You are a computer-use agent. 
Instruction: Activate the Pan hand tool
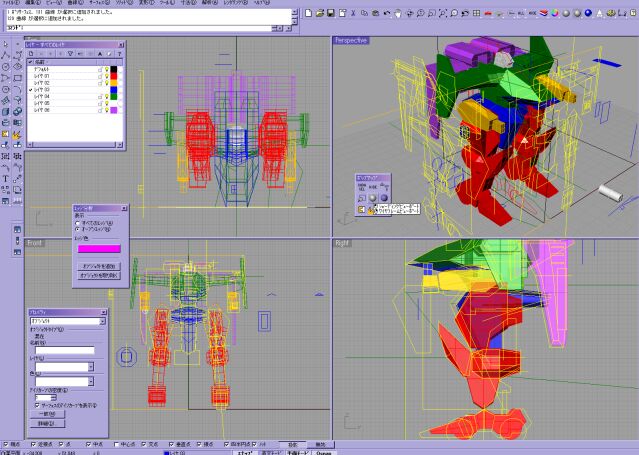398,13
